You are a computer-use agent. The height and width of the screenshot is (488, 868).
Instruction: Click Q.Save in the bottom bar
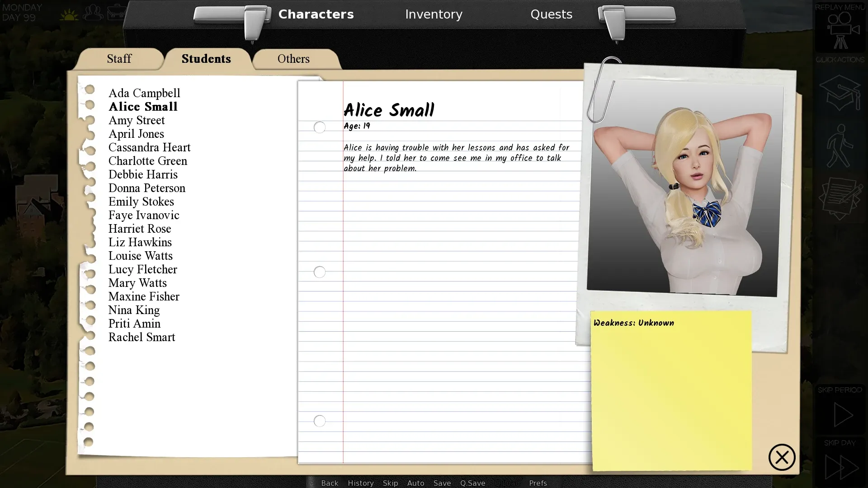coord(472,483)
